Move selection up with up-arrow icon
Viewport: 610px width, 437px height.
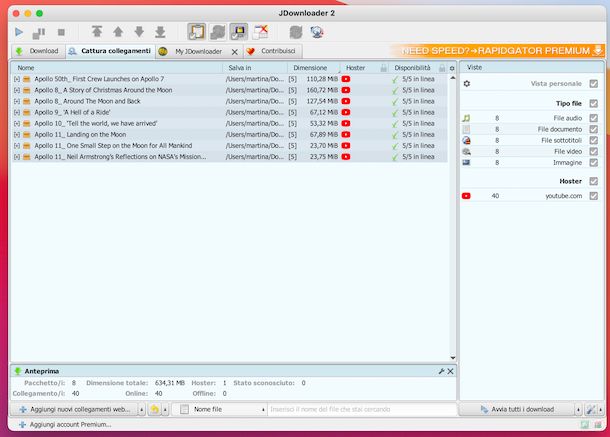[x=118, y=32]
